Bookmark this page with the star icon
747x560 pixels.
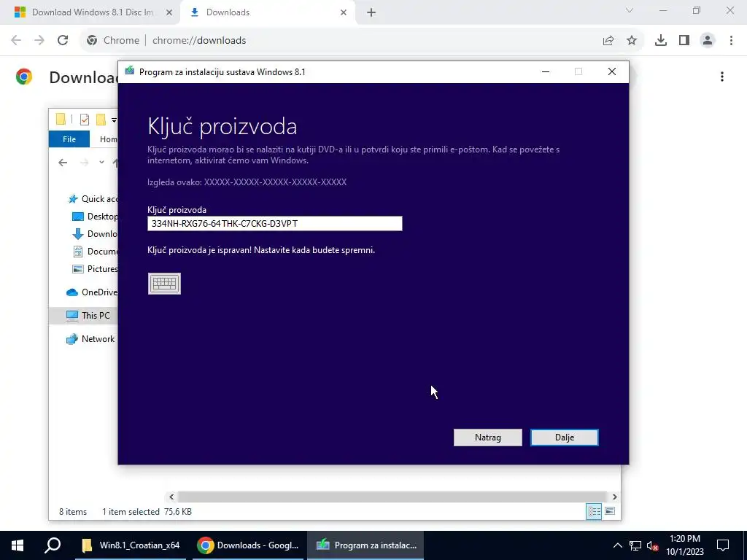click(632, 41)
